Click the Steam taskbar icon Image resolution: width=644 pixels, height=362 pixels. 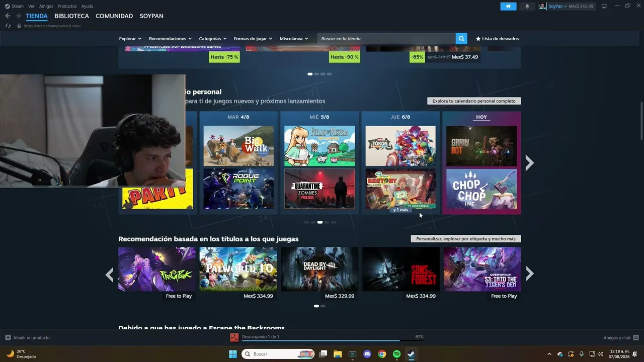(411, 354)
